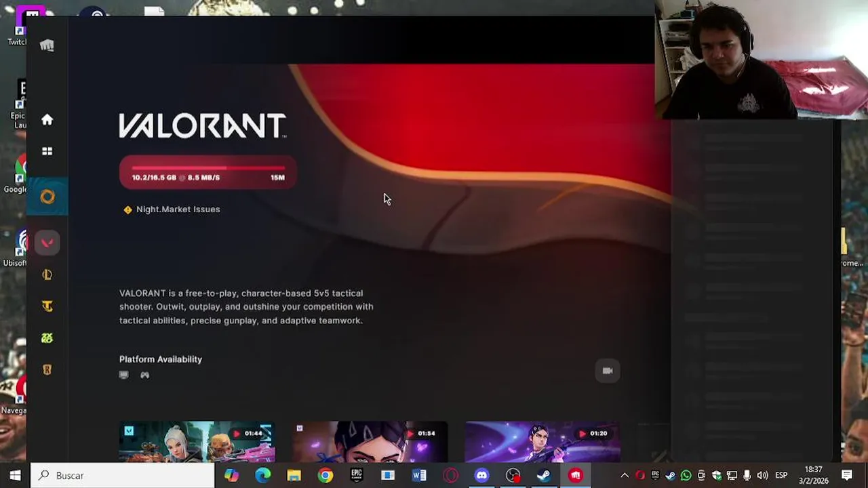Play the 01:54 video thumbnail
Screen dimensions: 868x488
370,441
